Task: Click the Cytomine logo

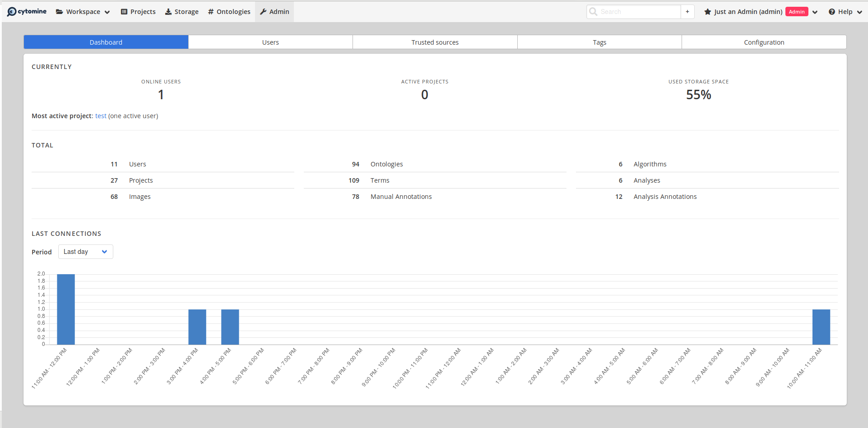Action: coord(26,11)
